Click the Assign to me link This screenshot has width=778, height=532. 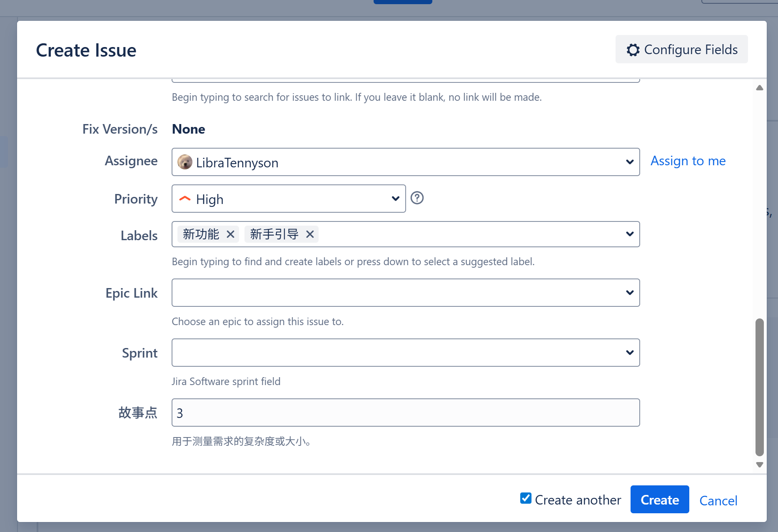(x=688, y=161)
